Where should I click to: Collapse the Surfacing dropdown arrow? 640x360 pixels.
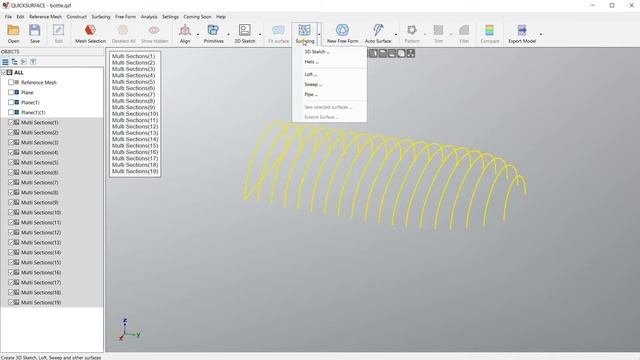(319, 34)
